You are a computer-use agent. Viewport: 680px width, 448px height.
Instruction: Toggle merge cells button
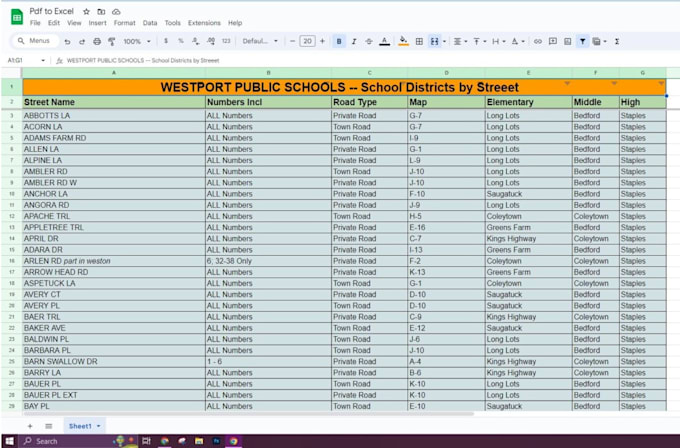434,42
